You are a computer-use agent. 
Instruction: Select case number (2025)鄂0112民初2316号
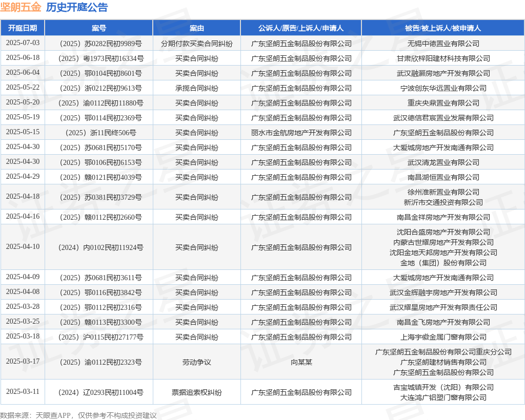tap(99, 307)
